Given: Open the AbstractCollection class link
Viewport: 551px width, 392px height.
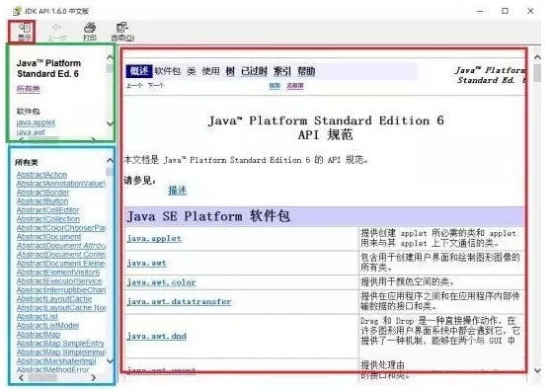Looking at the screenshot, I should 48,219.
